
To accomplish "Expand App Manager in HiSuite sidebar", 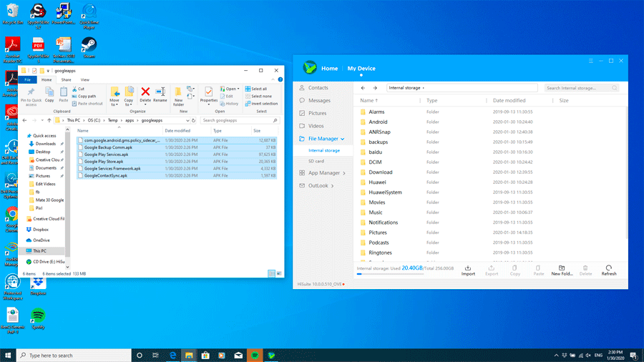I will (343, 173).
